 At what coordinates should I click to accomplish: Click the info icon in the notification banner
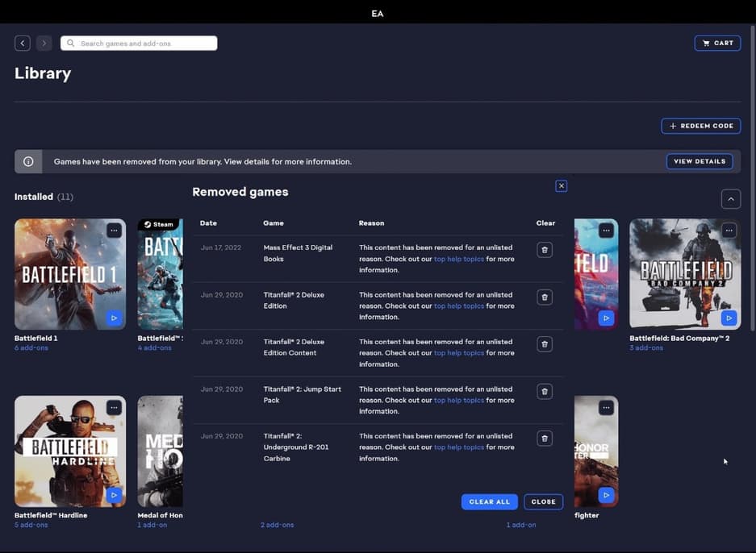pyautogui.click(x=28, y=161)
